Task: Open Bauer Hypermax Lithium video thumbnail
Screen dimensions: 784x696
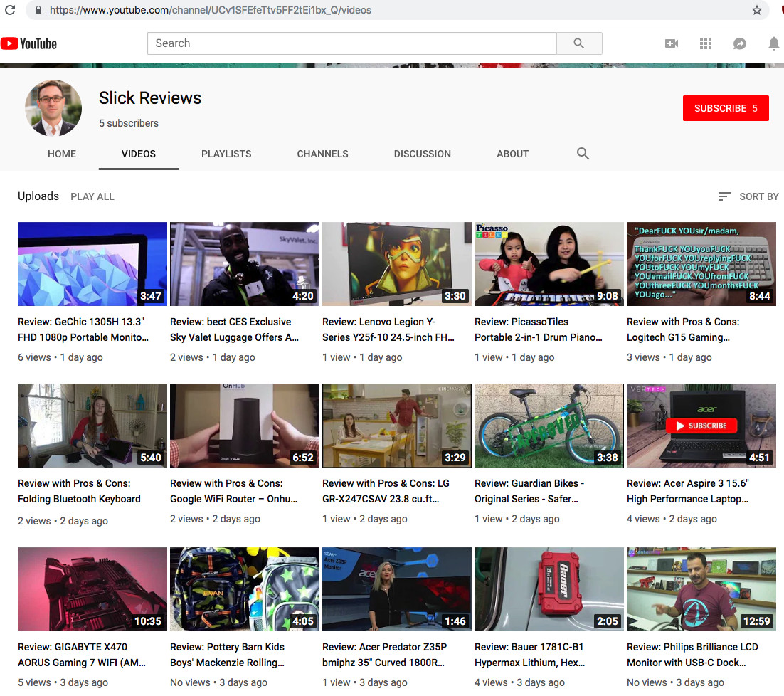Action: (x=549, y=589)
